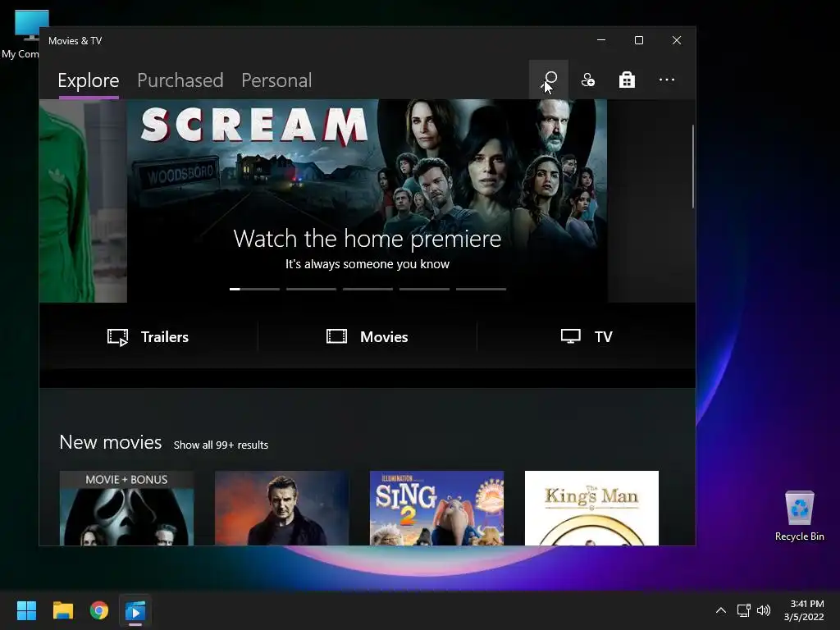The height and width of the screenshot is (630, 840).
Task: Minimize the Movies & TV window
Action: pyautogui.click(x=601, y=40)
